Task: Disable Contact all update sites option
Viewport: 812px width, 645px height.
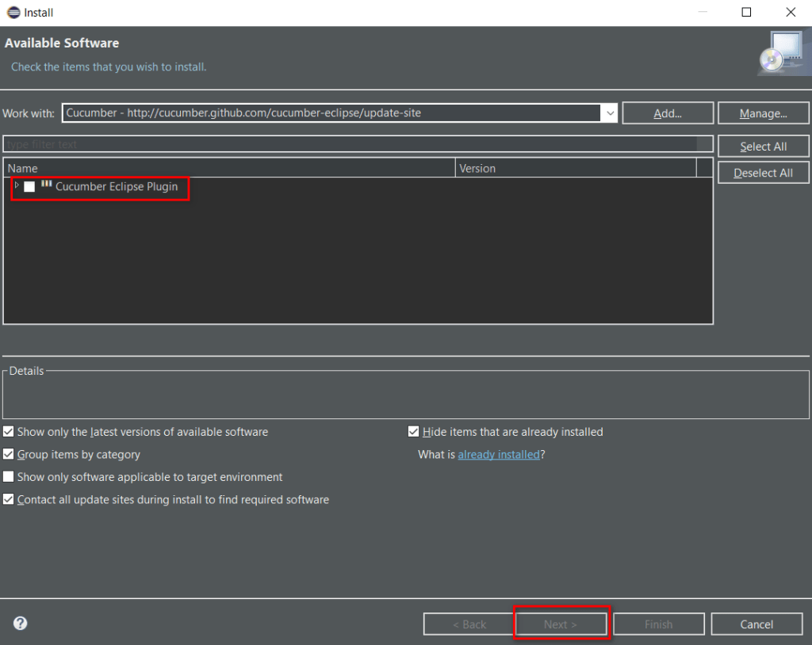Action: 9,500
